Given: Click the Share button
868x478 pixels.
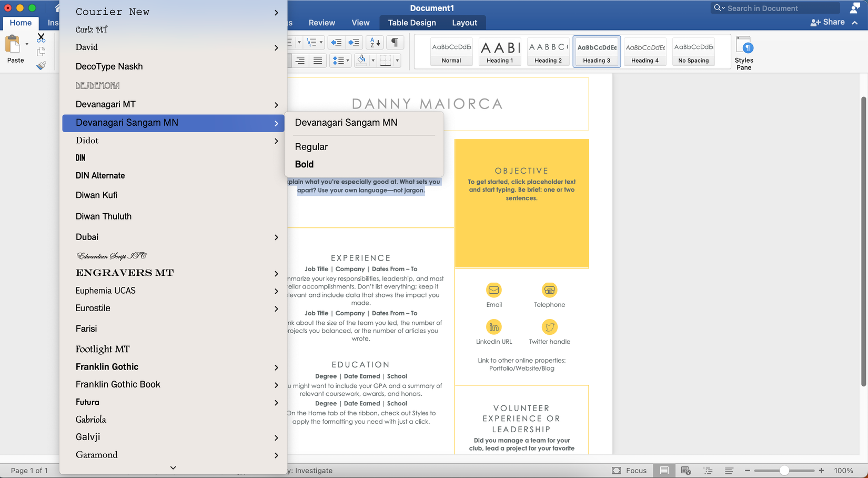Looking at the screenshot, I should coord(828,22).
